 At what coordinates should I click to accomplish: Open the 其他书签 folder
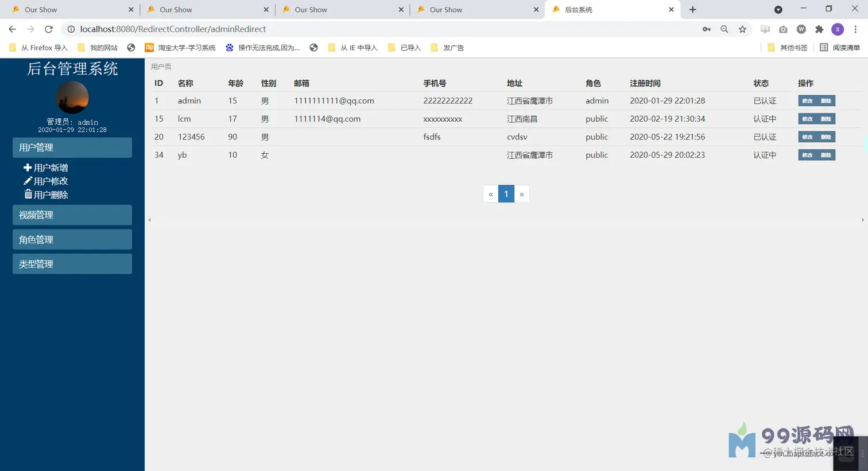point(788,48)
